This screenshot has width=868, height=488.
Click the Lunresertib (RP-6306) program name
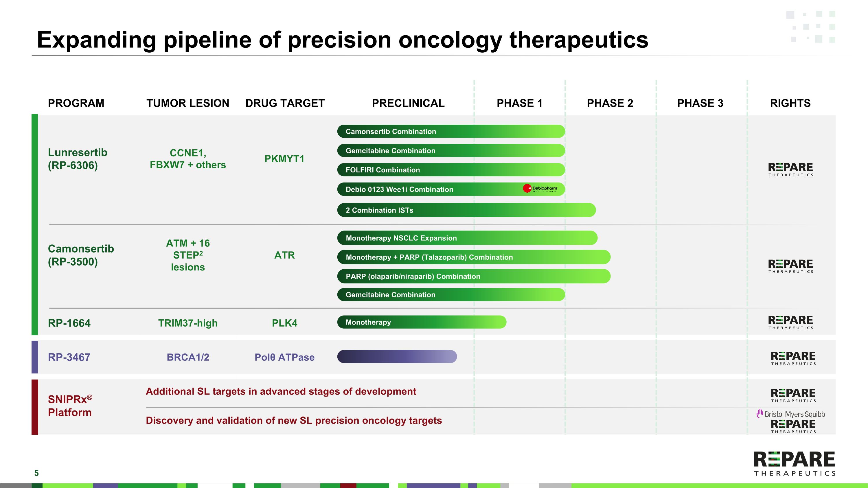click(78, 159)
